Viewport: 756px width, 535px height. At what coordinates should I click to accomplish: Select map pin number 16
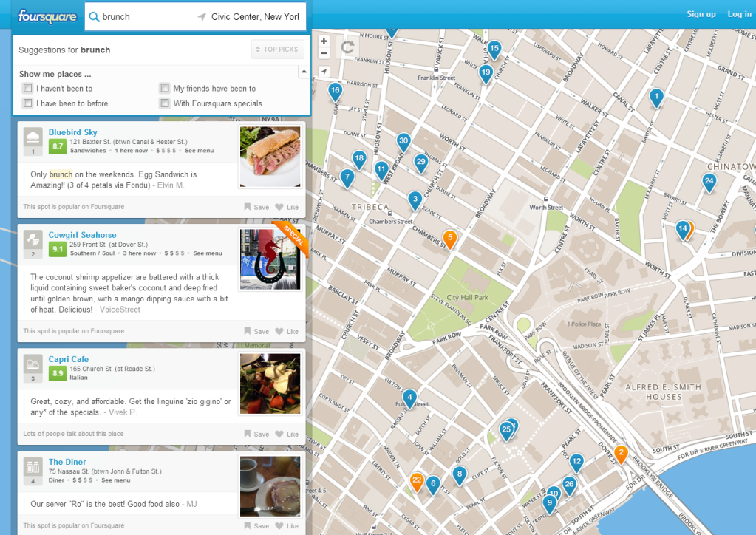pyautogui.click(x=335, y=92)
